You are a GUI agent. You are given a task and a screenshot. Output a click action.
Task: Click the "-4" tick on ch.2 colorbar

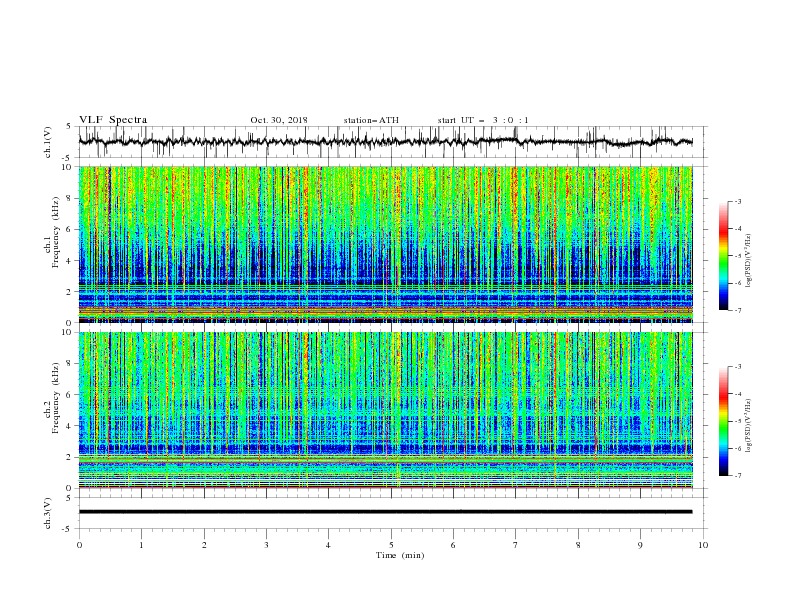click(737, 394)
